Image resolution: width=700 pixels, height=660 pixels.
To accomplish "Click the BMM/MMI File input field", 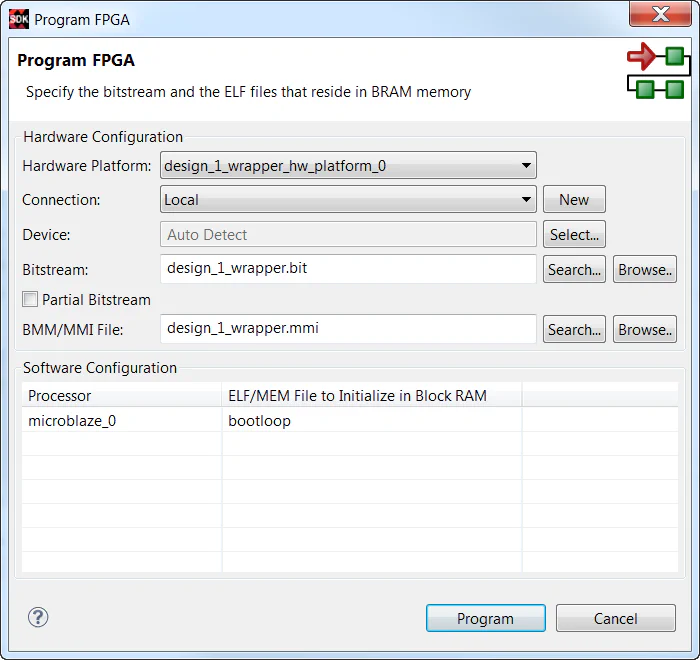I will pyautogui.click(x=348, y=329).
